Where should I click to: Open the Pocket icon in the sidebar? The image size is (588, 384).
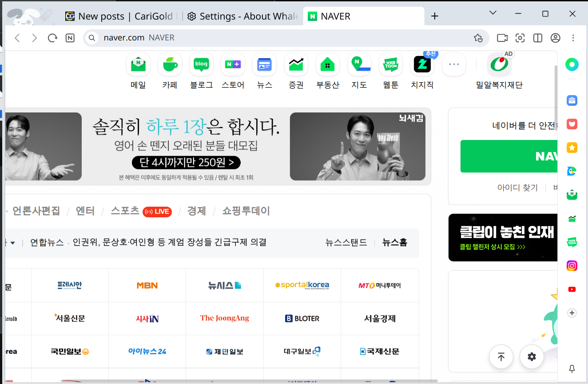(572, 124)
